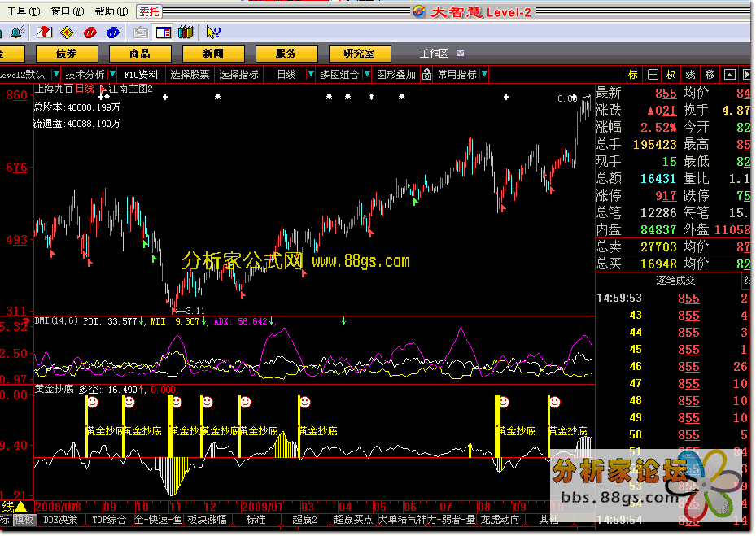Click the 总手 195423 volume value
This screenshot has height=536, width=756.
click(655, 144)
